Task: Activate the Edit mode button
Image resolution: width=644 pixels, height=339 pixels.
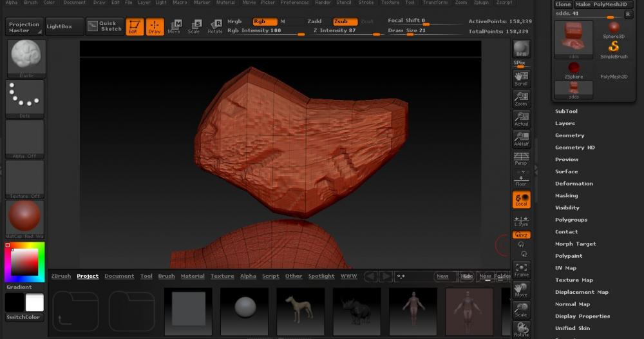Action: tap(135, 26)
